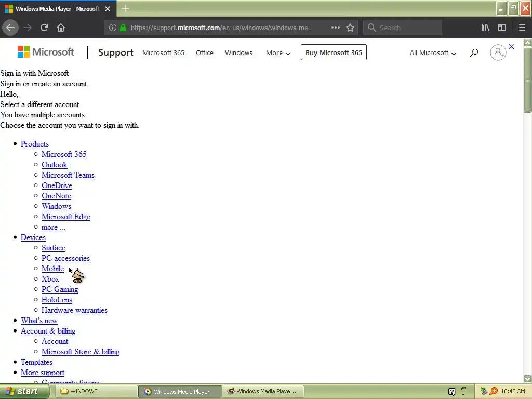Open the Microsoft Teams link
Viewport: 532px width, 399px height.
[x=68, y=175]
